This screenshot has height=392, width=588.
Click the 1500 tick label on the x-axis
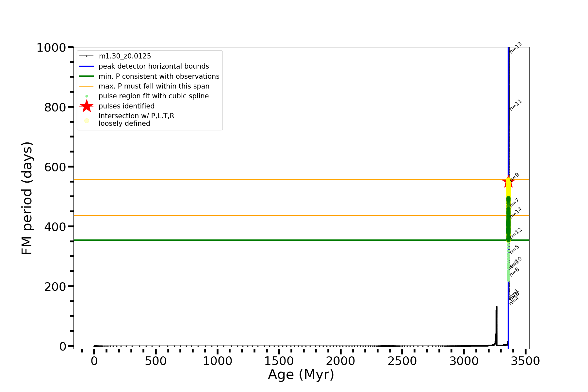click(x=279, y=361)
